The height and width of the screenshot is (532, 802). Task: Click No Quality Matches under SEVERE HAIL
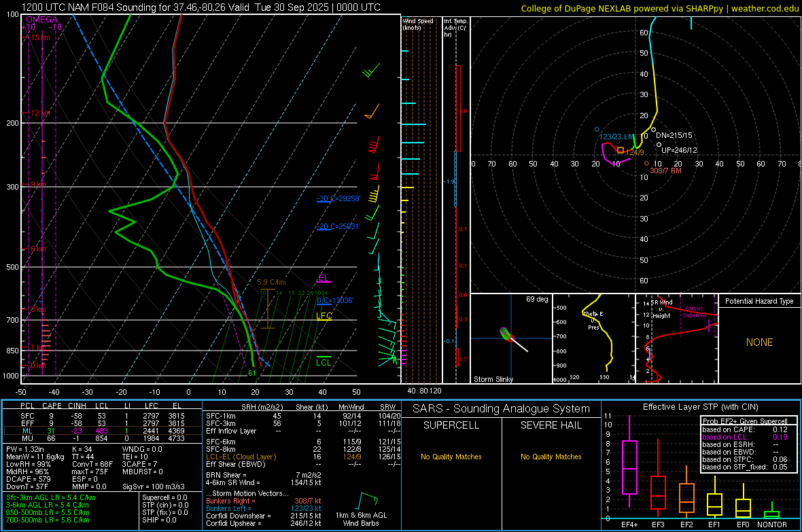coord(551,457)
